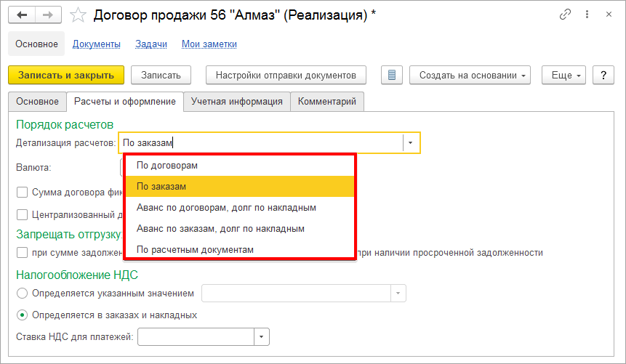The width and height of the screenshot is (626, 364).
Task: Toggle the 'Сумма договора' fixed checkbox
Action: (x=22, y=193)
